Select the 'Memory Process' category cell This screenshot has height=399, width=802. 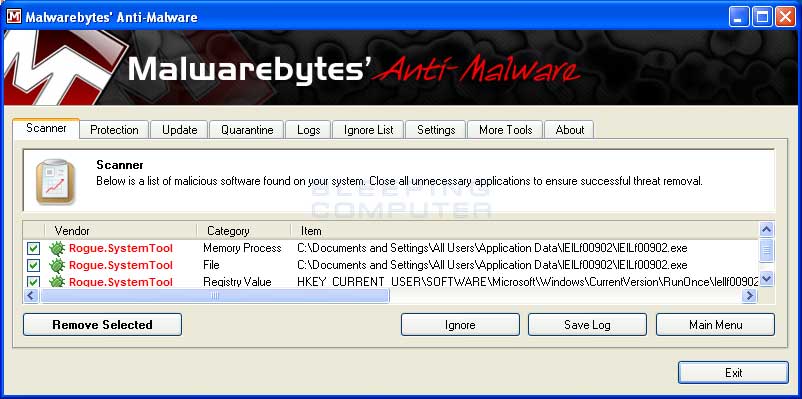242,249
